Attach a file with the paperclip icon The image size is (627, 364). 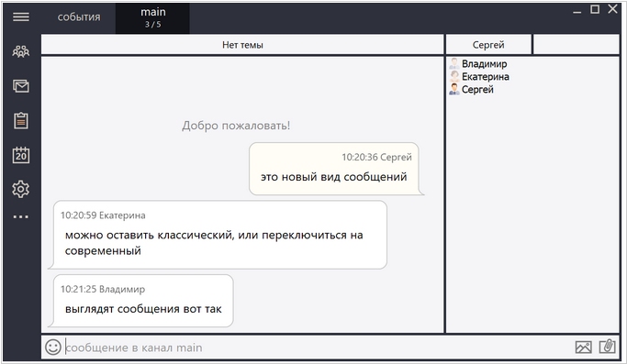(x=607, y=346)
